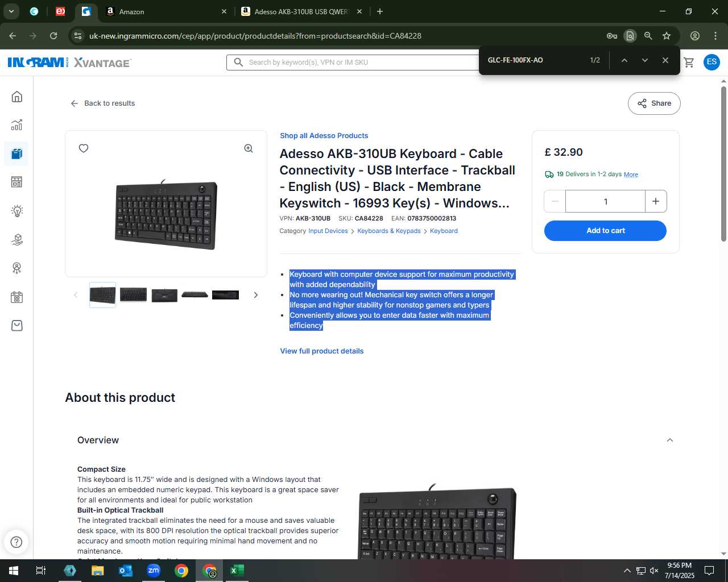Show next product thumbnails with right arrow
728x582 pixels.
coord(256,295)
